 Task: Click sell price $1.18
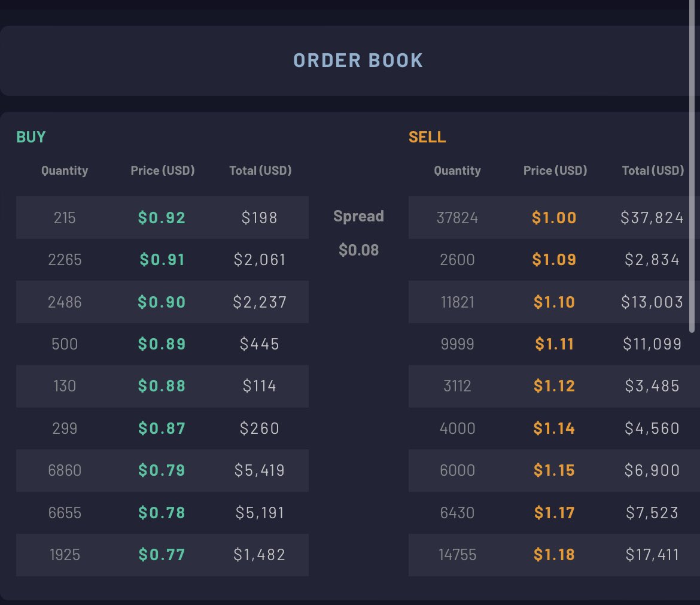pos(554,555)
